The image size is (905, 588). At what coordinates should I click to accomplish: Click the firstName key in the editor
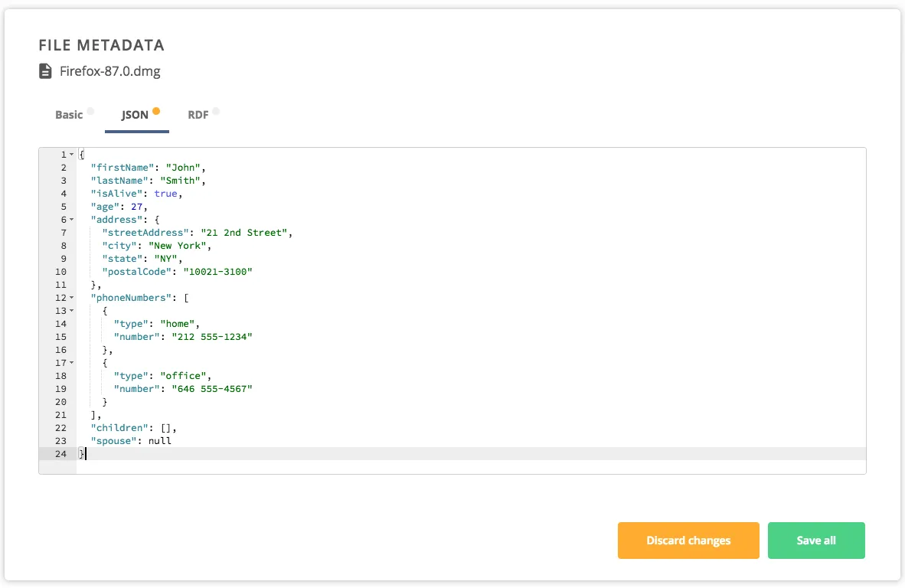tap(118, 167)
